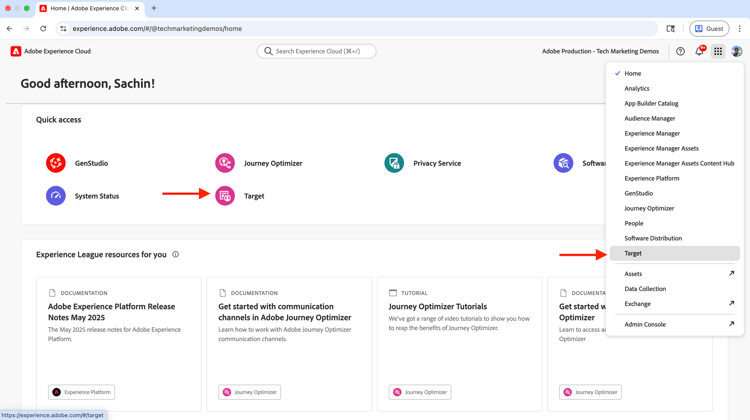Open the Target quick access icon
This screenshot has height=420, width=750.
[225, 196]
